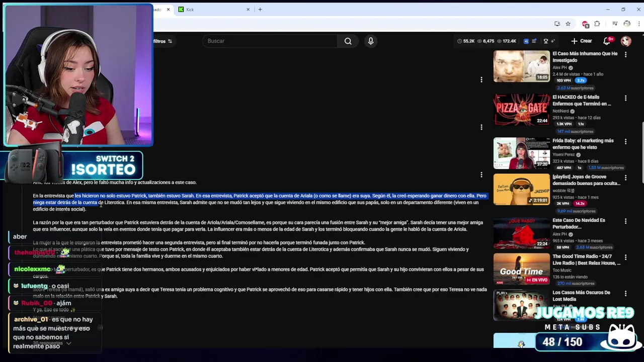644x362 pixels.
Task: Bookmark this page with the star icon
Action: pos(568,24)
